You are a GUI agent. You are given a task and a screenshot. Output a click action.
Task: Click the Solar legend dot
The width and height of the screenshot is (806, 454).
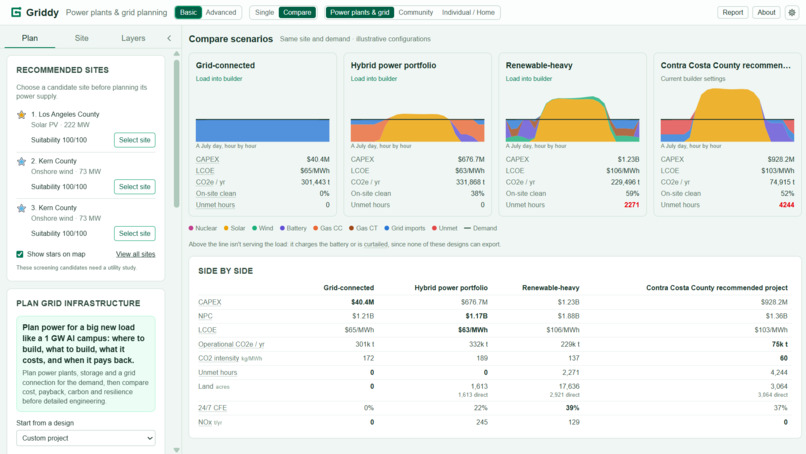coord(226,228)
